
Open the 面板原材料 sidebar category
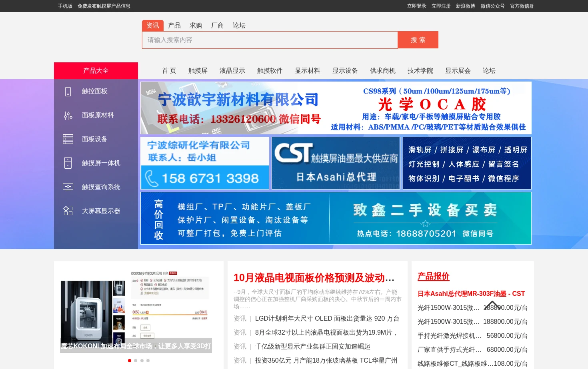pos(98,116)
